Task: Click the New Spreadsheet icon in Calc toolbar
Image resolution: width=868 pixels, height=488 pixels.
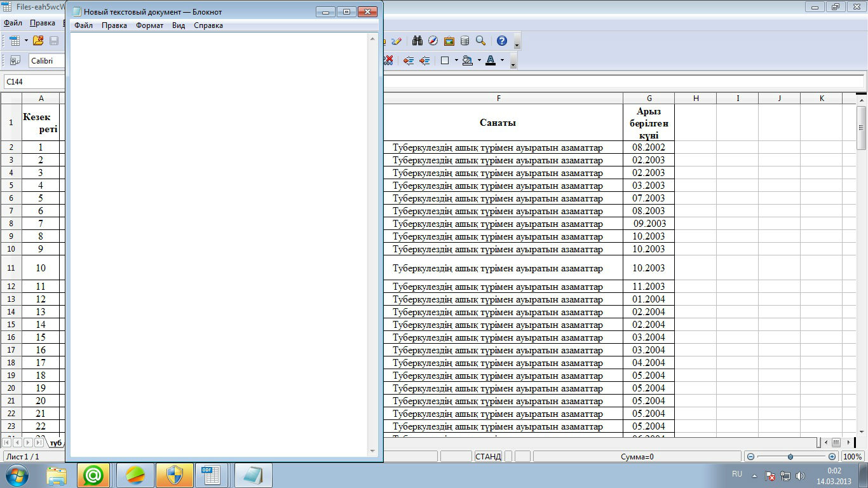Action: point(15,41)
